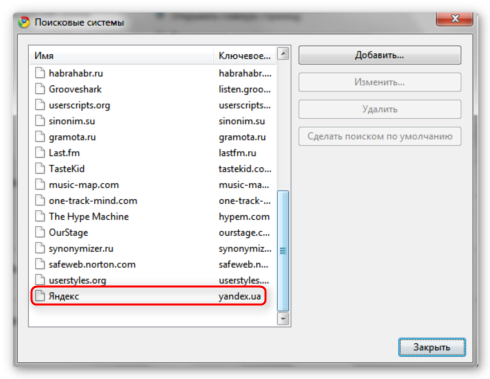Click the safeweb.n... keyword cell
Image resolution: width=490 pixels, height=379 pixels.
point(243,264)
